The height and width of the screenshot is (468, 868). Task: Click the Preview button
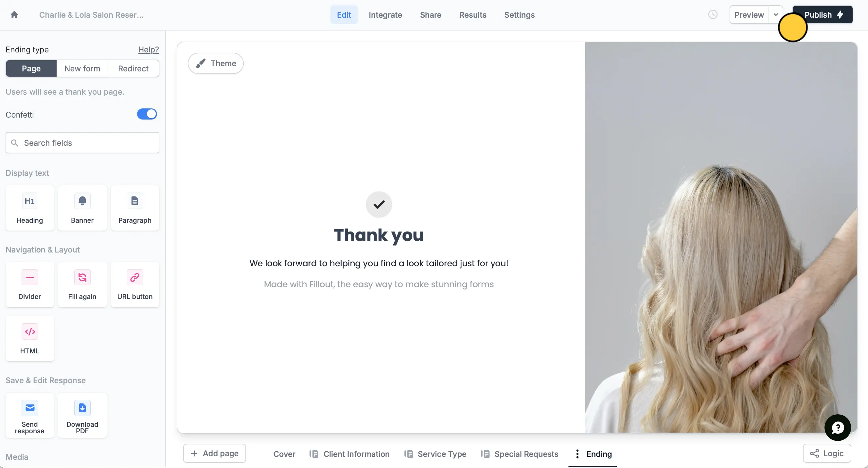749,14
